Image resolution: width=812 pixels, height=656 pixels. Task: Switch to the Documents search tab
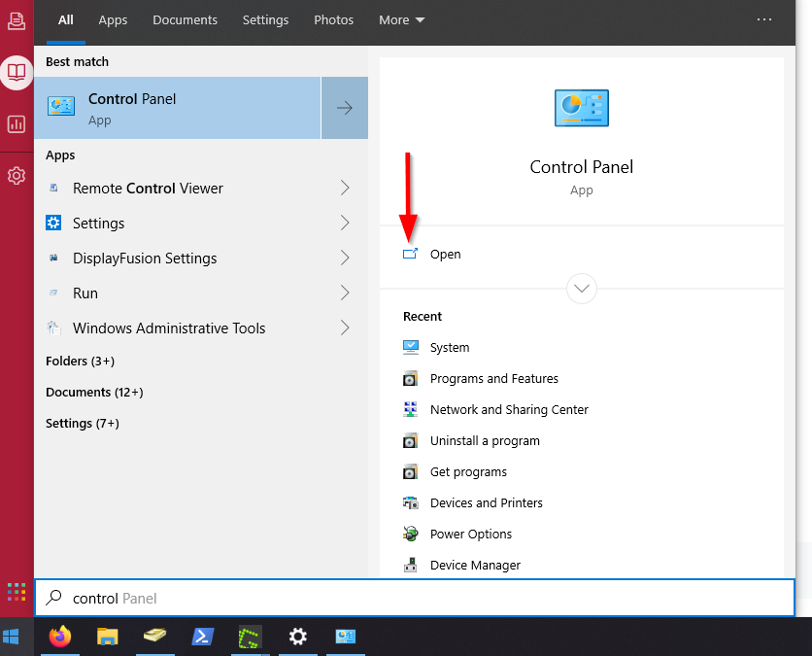pyautogui.click(x=185, y=20)
